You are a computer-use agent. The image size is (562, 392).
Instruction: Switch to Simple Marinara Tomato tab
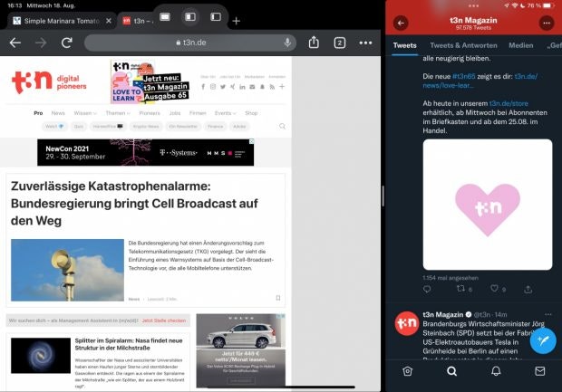[62, 21]
